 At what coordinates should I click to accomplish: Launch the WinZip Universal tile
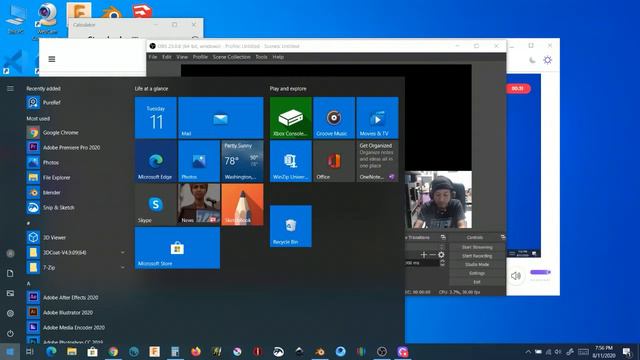291,161
